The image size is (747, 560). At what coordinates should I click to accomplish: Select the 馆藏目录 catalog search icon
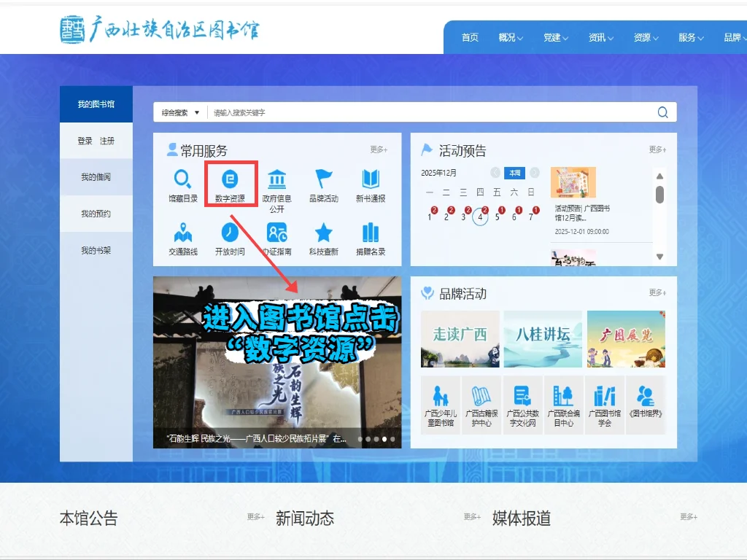tap(182, 182)
